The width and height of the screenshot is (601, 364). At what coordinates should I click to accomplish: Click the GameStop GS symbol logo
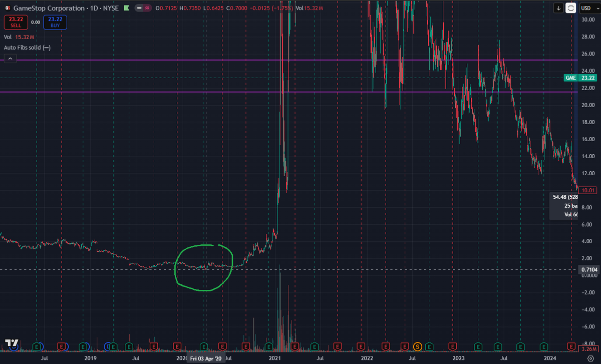(x=7, y=8)
